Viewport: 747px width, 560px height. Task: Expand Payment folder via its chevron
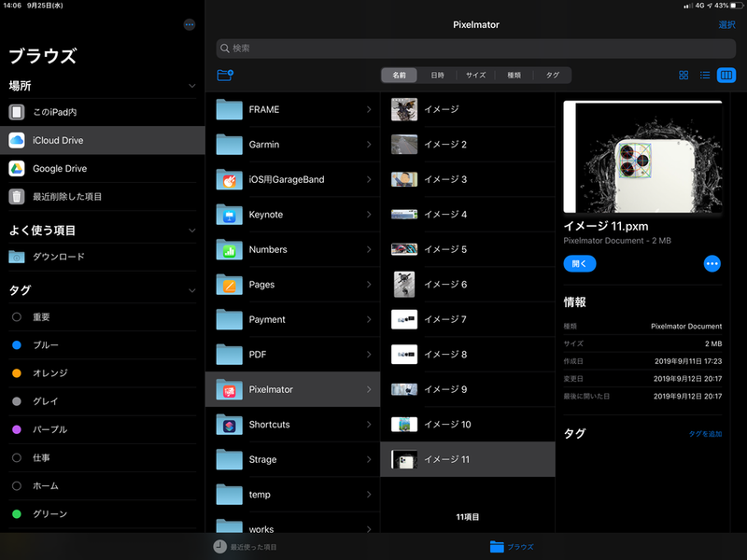click(369, 319)
